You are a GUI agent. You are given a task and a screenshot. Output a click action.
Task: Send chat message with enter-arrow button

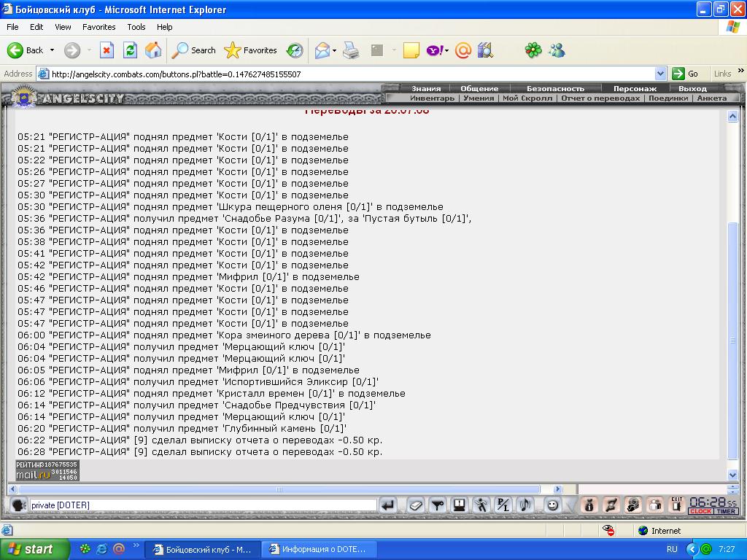click(388, 505)
